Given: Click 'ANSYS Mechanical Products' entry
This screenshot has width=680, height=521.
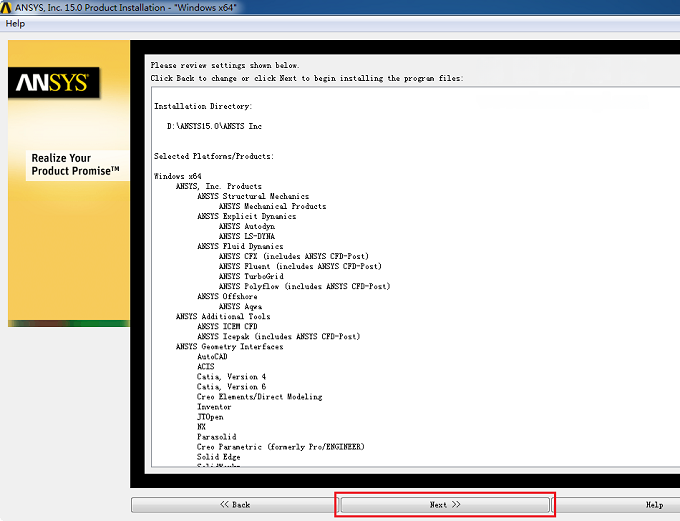Looking at the screenshot, I should (x=272, y=206).
